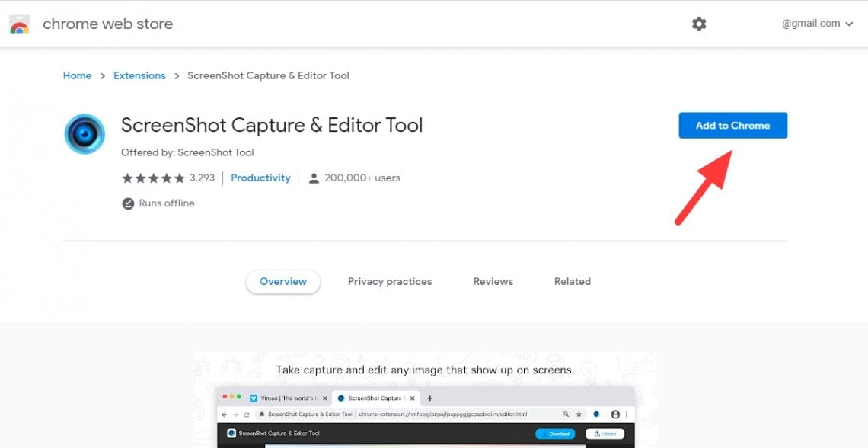Image resolution: width=868 pixels, height=448 pixels.
Task: Click the current page breadcrumb text
Action: (268, 75)
